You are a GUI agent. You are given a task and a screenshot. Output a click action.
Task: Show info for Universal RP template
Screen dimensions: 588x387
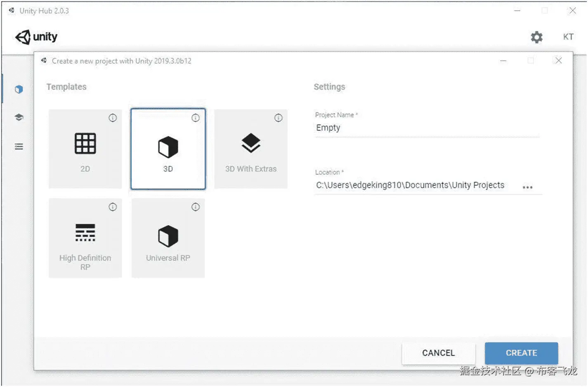[196, 207]
